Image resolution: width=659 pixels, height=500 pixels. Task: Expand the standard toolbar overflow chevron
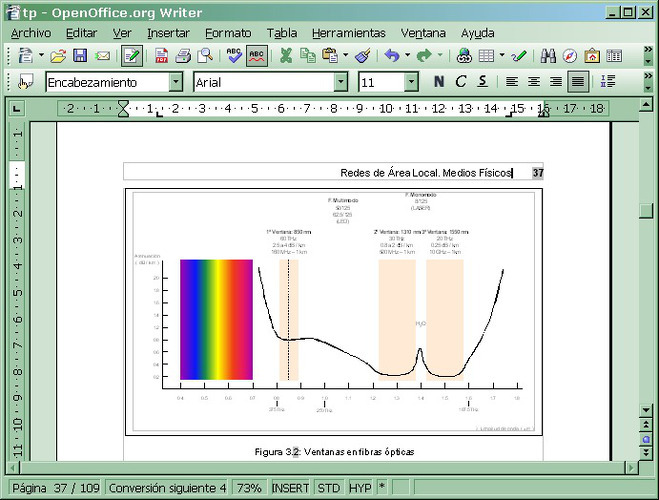click(x=648, y=50)
